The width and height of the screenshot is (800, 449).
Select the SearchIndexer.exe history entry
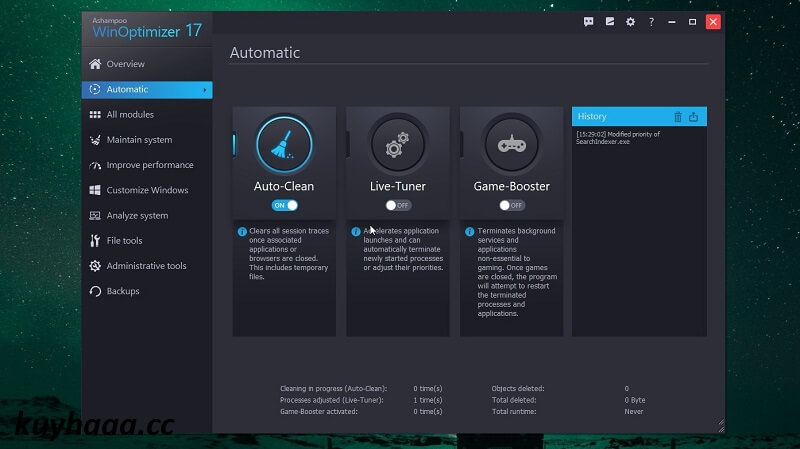point(618,138)
